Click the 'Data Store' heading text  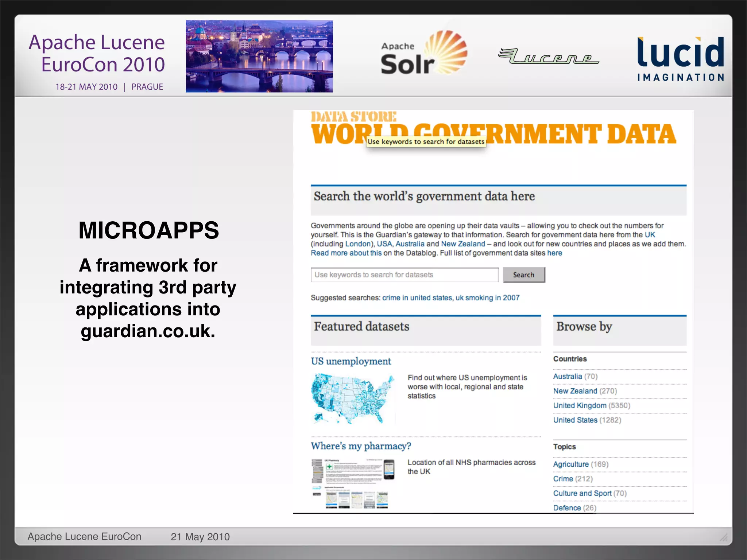pos(353,117)
